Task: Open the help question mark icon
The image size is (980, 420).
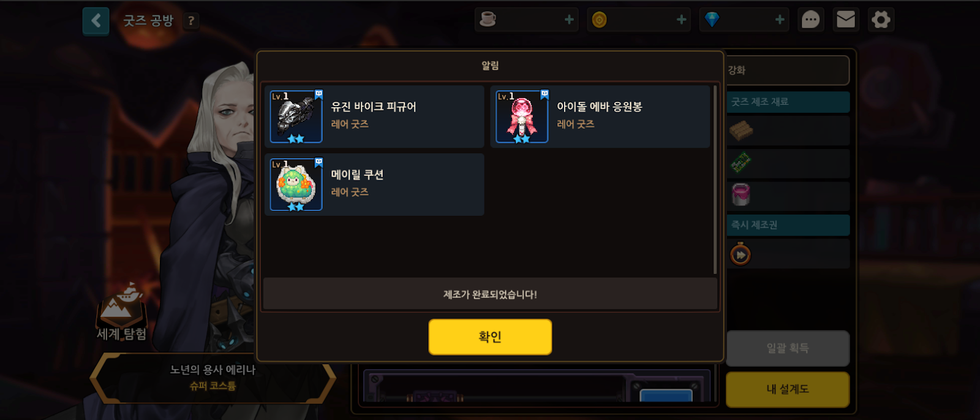Action: [x=191, y=21]
